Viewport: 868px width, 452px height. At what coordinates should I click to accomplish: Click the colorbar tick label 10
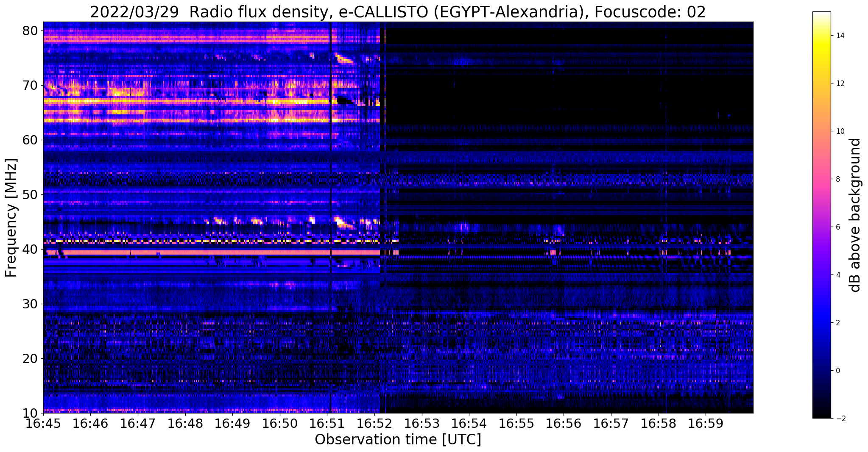(x=840, y=131)
